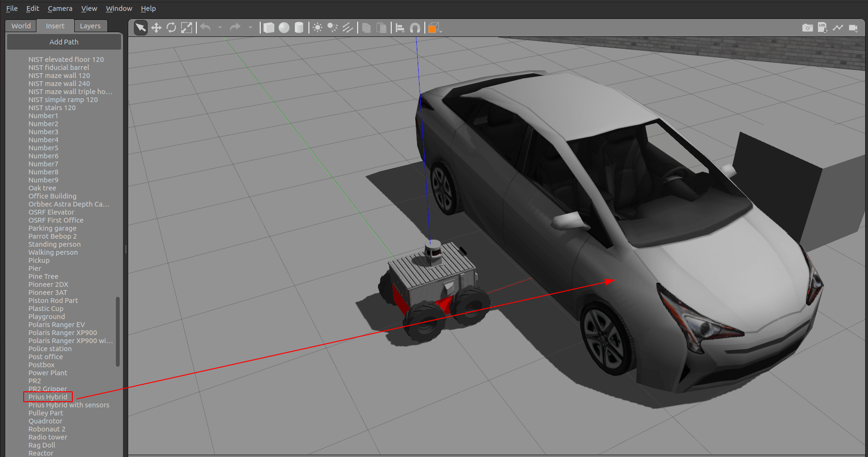Select the Playground model

click(x=47, y=317)
